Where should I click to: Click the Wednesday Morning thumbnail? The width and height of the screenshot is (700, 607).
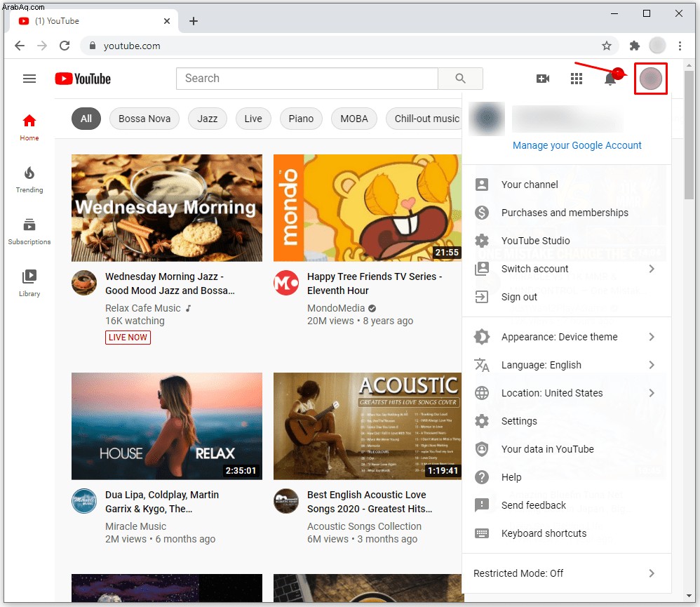[167, 208]
